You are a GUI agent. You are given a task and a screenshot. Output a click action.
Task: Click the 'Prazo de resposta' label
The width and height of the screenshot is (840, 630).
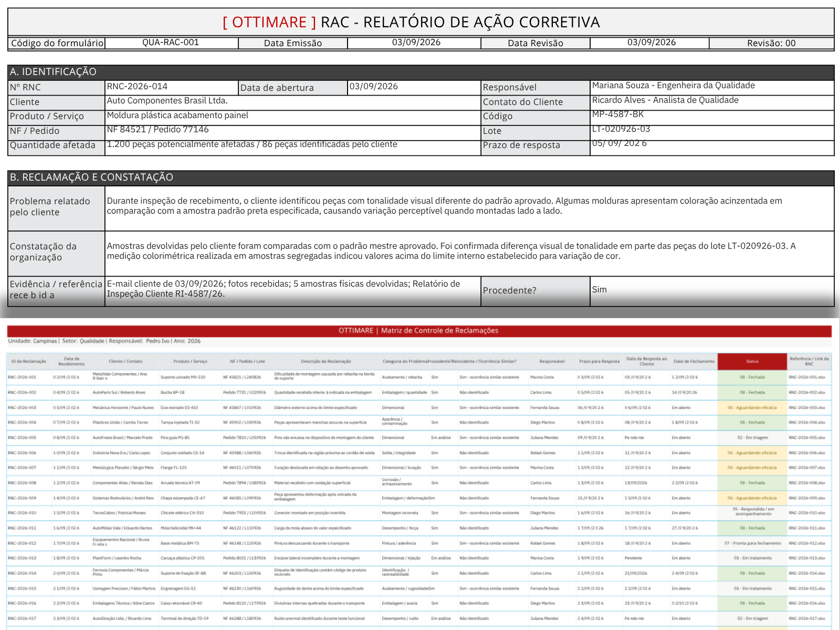[x=521, y=145]
